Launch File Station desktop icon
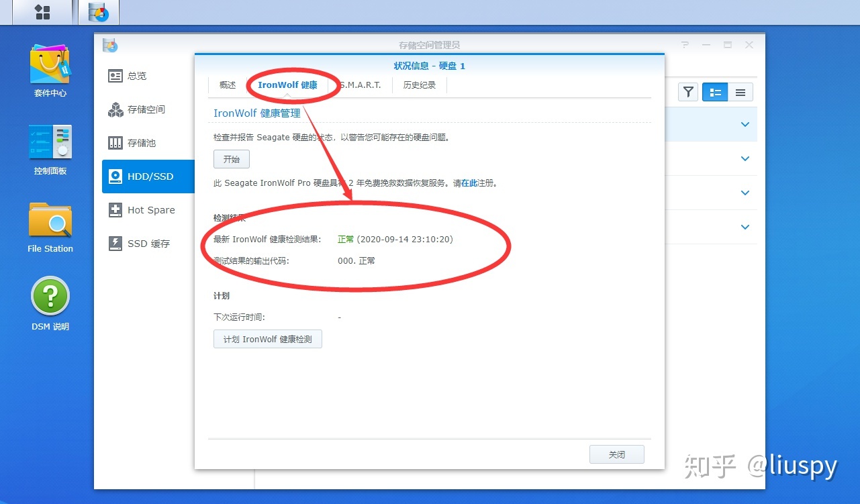The image size is (860, 504). 50,227
